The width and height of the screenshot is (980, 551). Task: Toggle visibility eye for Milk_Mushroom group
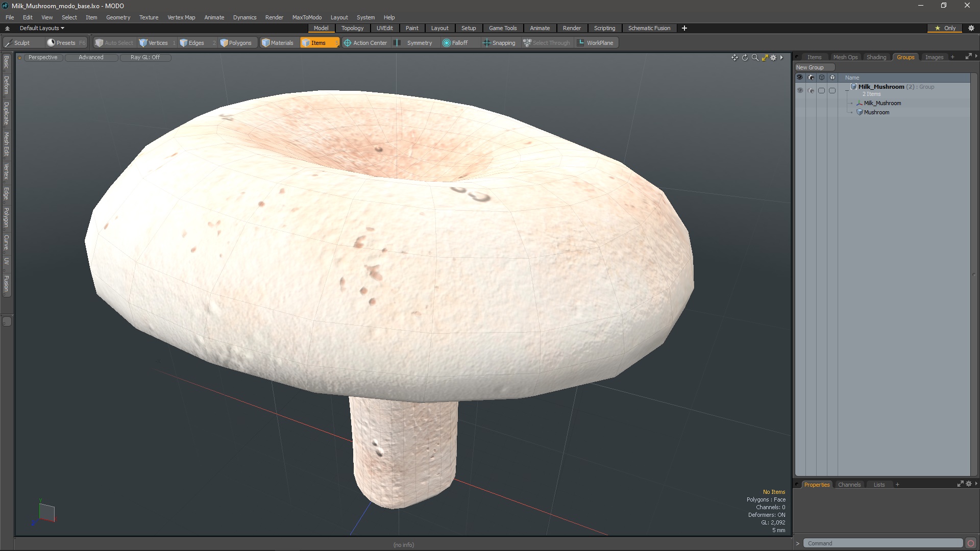800,90
